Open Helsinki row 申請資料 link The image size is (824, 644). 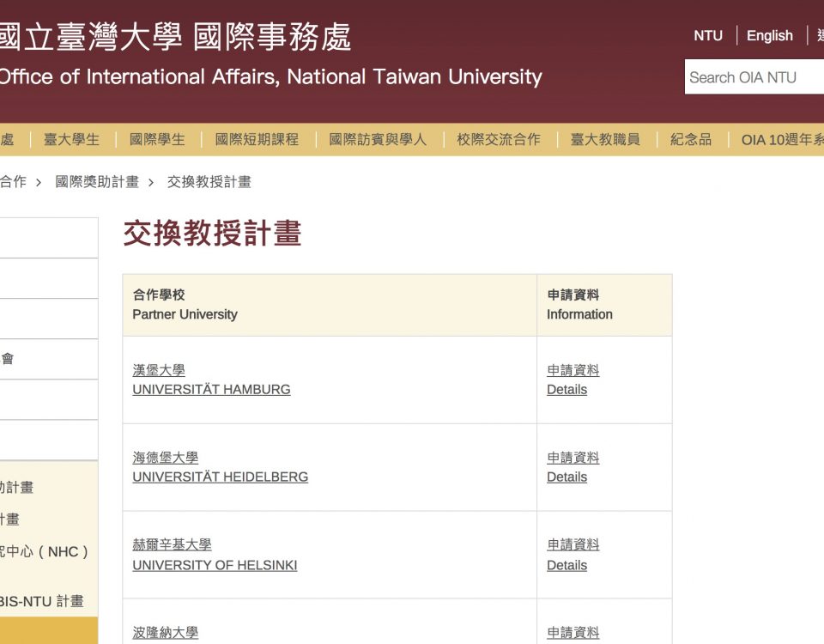coord(573,544)
